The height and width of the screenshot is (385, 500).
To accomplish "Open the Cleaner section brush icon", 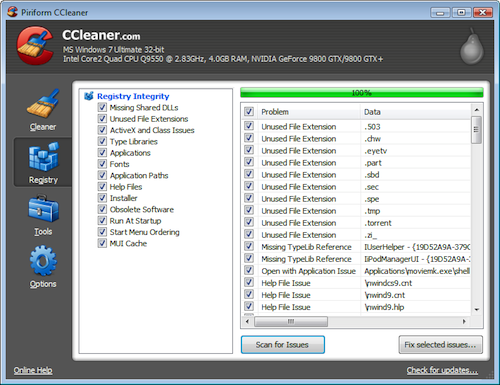I will click(43, 103).
